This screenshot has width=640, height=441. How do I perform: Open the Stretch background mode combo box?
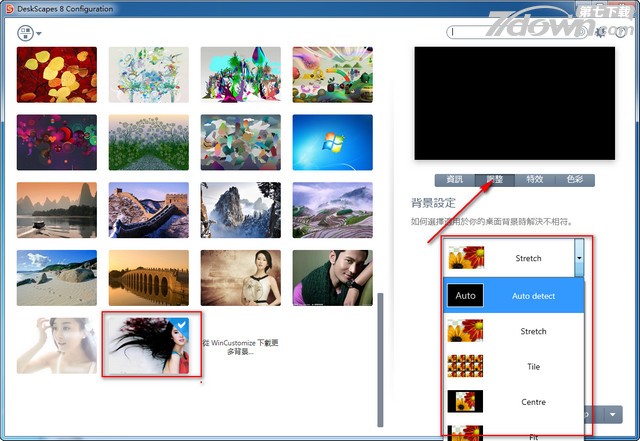pyautogui.click(x=513, y=258)
